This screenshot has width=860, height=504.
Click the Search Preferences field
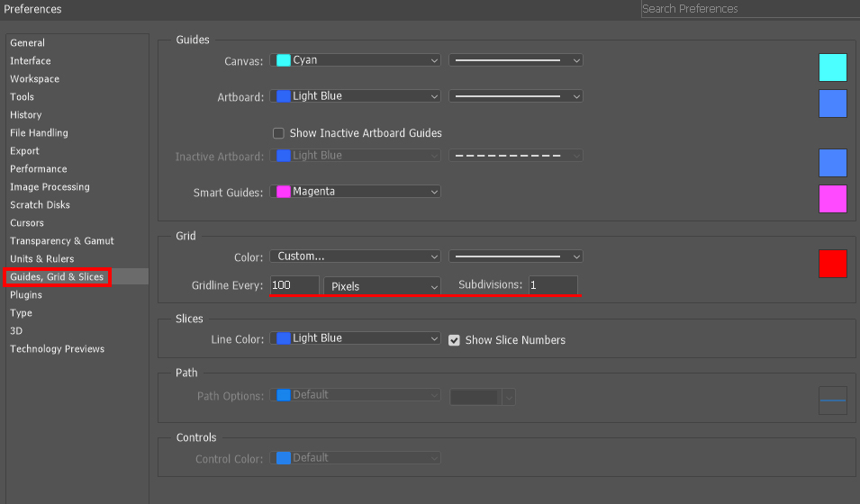point(750,9)
